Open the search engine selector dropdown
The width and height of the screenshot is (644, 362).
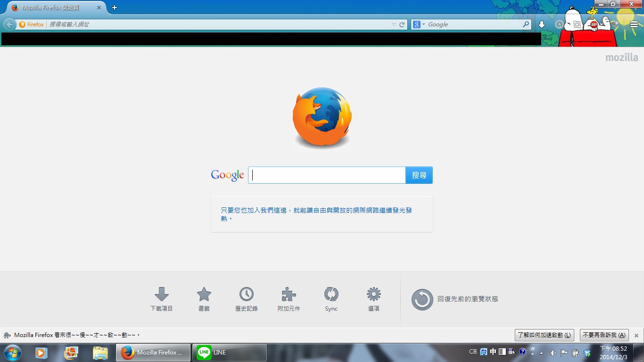click(419, 25)
